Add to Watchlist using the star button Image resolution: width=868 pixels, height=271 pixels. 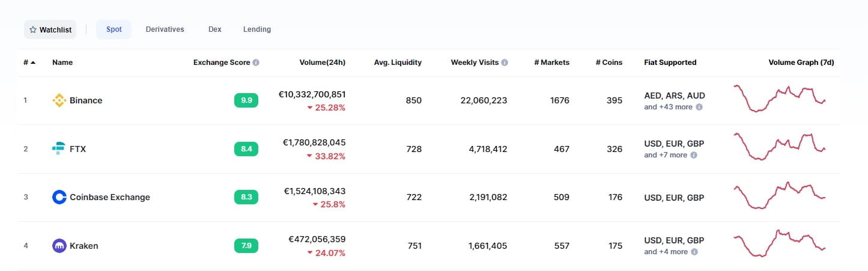(x=50, y=29)
